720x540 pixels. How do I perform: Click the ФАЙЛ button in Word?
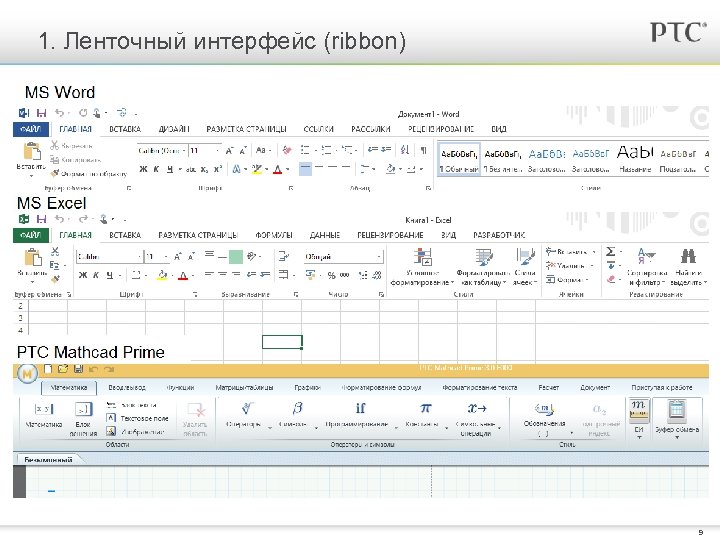[x=30, y=129]
